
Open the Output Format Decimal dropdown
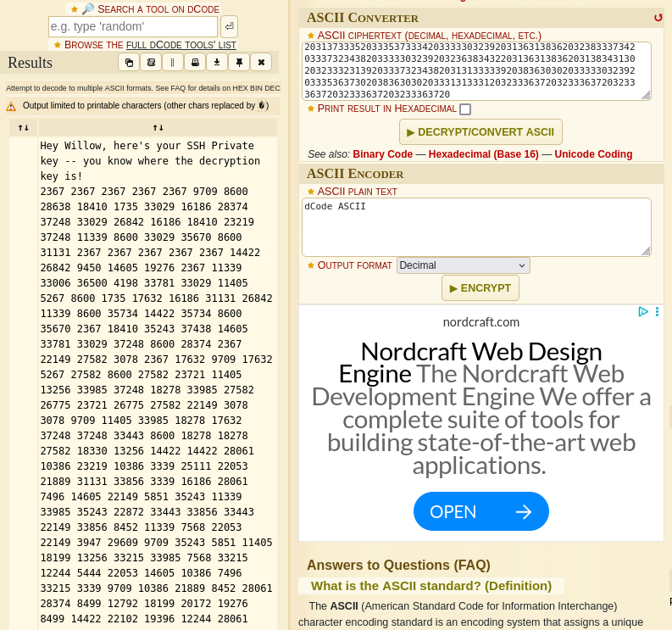[464, 265]
